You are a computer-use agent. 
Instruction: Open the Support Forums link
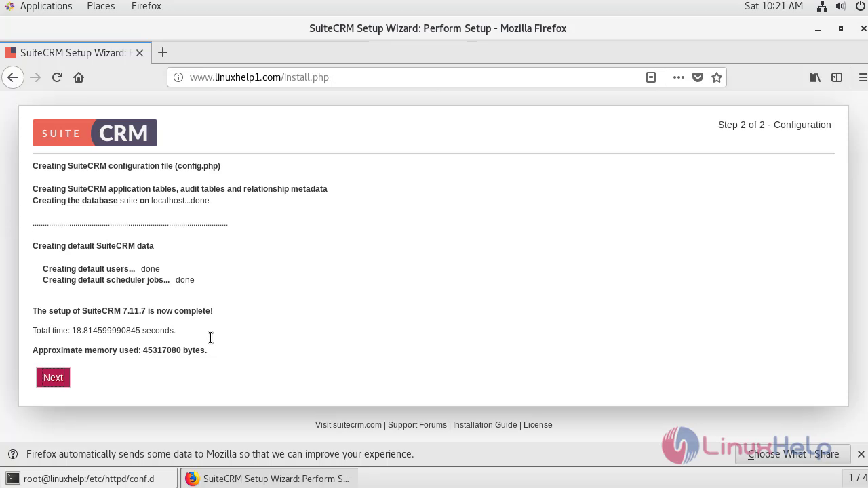pos(417,425)
